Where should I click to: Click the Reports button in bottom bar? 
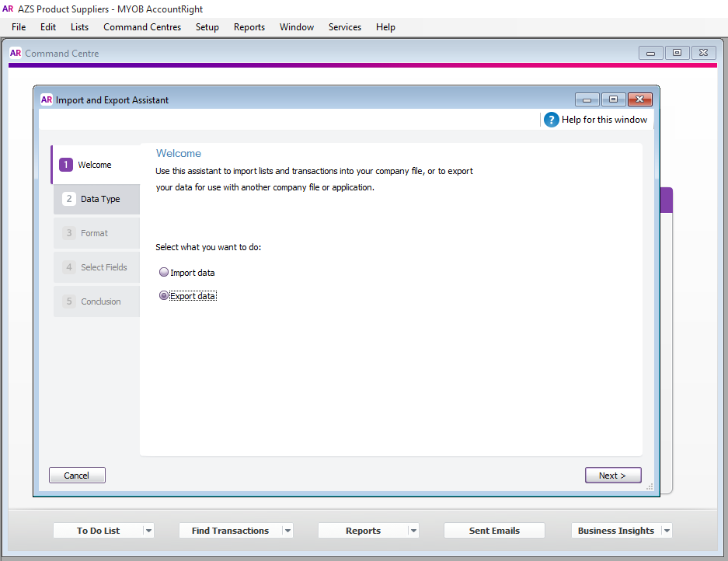(363, 531)
